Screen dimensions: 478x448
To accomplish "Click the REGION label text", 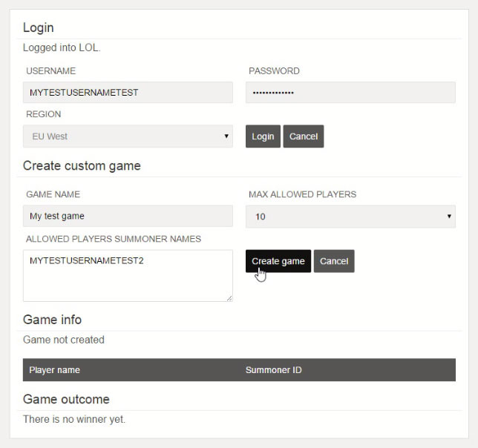I will [44, 115].
